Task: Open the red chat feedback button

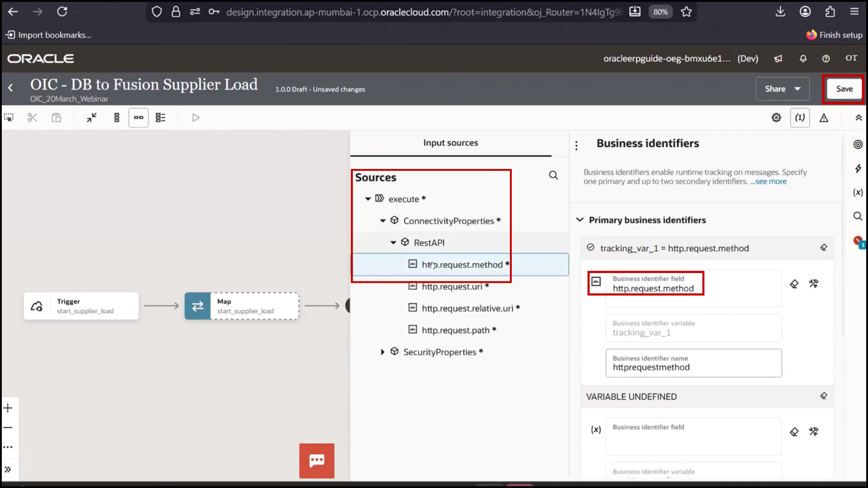Action: point(317,461)
